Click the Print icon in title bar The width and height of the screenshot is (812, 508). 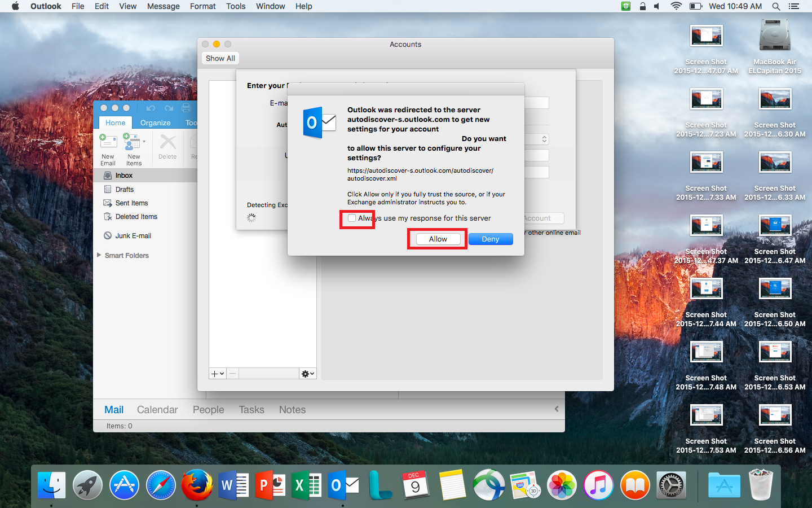(186, 108)
